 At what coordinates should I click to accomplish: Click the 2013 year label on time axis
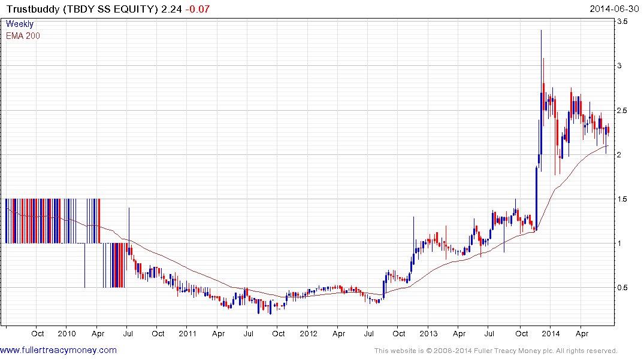coord(428,333)
